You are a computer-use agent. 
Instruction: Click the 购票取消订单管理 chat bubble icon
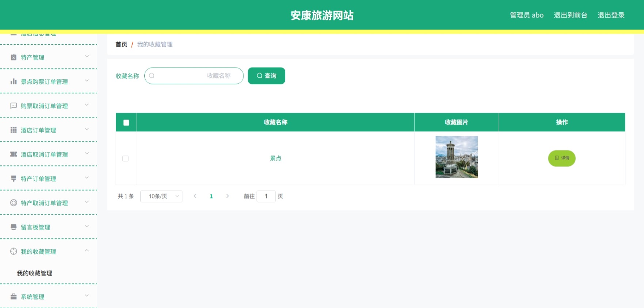(x=14, y=106)
